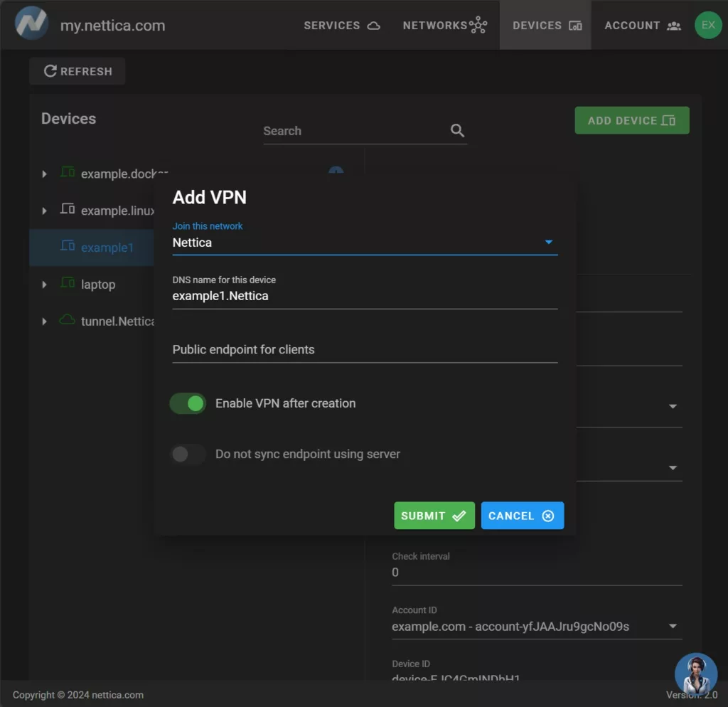Open the Account ID dropdown
This screenshot has height=707, width=728.
click(672, 627)
